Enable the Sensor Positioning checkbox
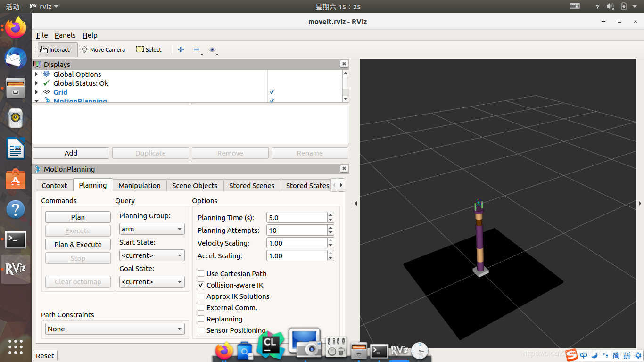 [201, 330]
